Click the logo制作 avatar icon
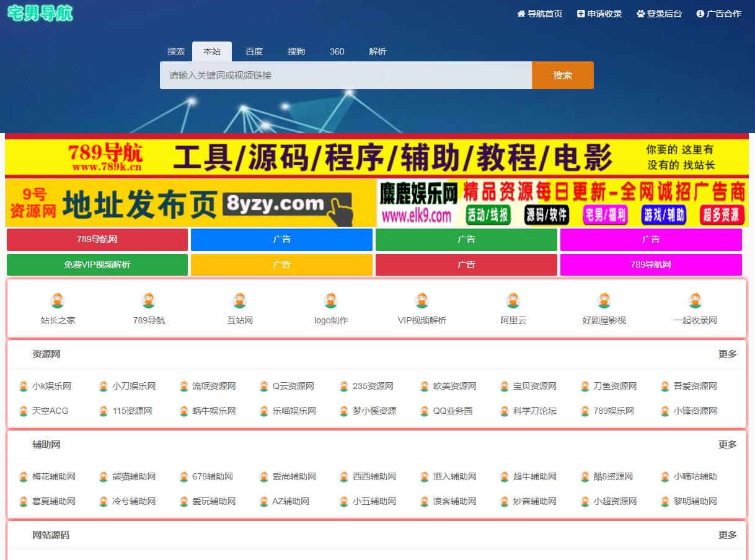The height and width of the screenshot is (560, 755). pyautogui.click(x=331, y=301)
